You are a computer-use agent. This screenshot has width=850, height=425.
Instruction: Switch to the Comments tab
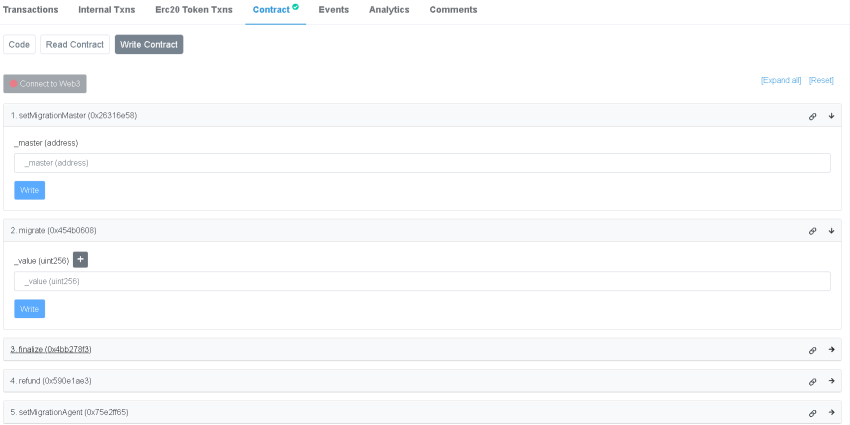coord(453,10)
